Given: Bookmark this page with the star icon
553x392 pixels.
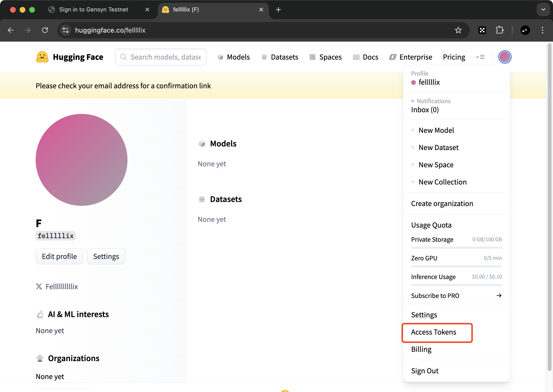Looking at the screenshot, I should pyautogui.click(x=458, y=30).
